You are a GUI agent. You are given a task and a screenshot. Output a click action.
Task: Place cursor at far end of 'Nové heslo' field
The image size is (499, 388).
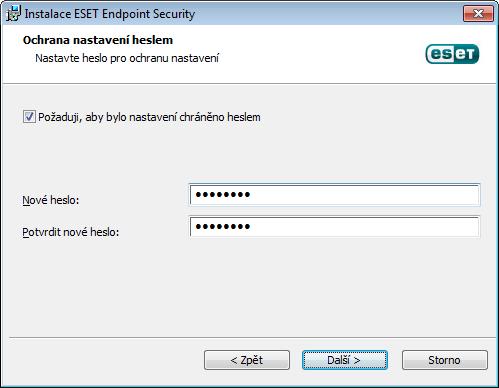pos(473,195)
